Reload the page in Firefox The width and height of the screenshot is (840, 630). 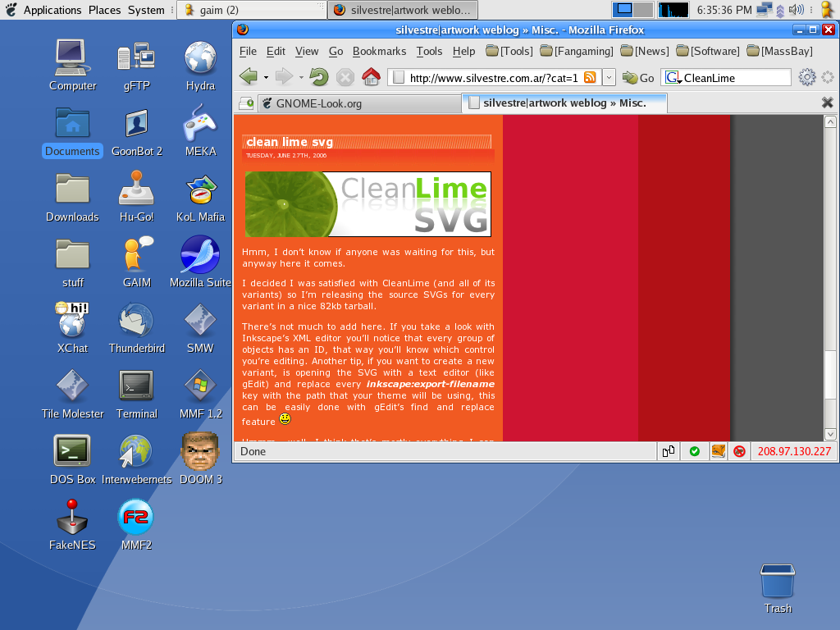coord(319,77)
